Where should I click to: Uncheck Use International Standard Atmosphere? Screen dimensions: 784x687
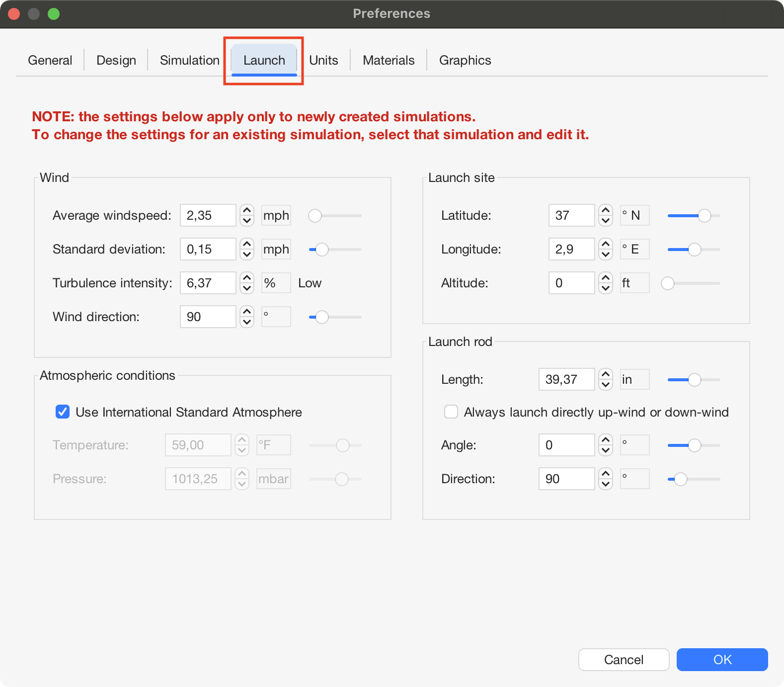[63, 412]
